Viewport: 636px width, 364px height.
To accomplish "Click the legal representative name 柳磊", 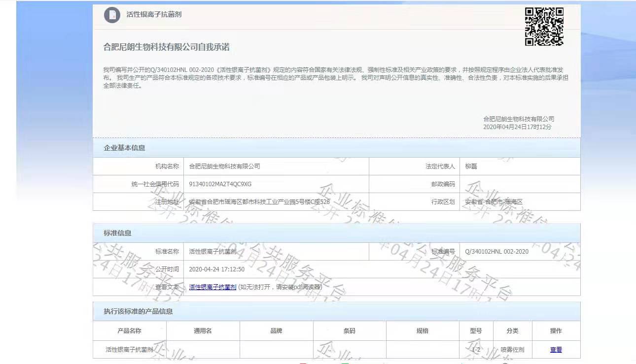I will (x=471, y=166).
